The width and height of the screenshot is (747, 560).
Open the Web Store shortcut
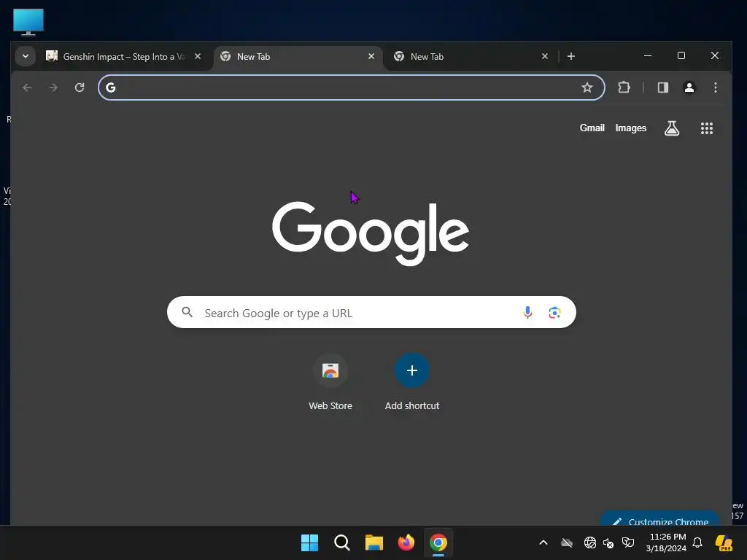[330, 382]
